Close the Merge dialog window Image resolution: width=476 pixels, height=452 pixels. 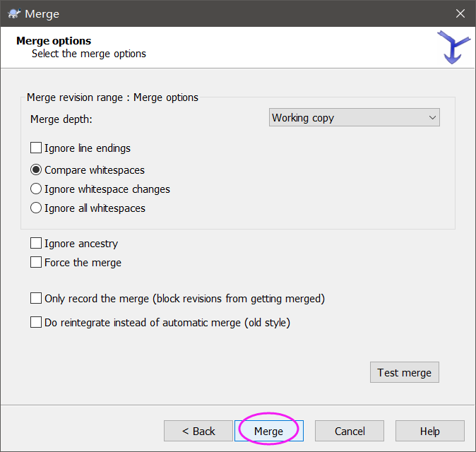point(460,13)
